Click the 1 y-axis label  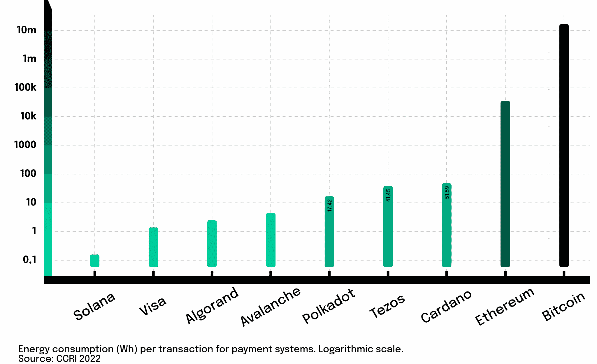coord(34,231)
